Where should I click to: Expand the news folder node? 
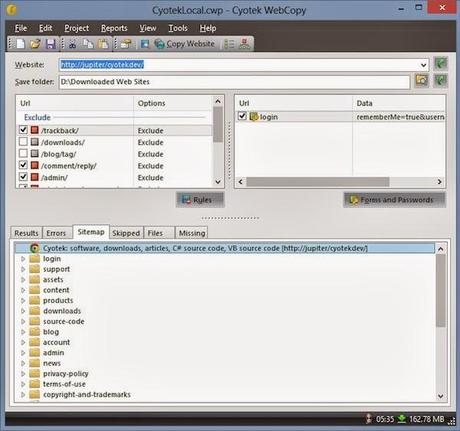click(x=23, y=363)
